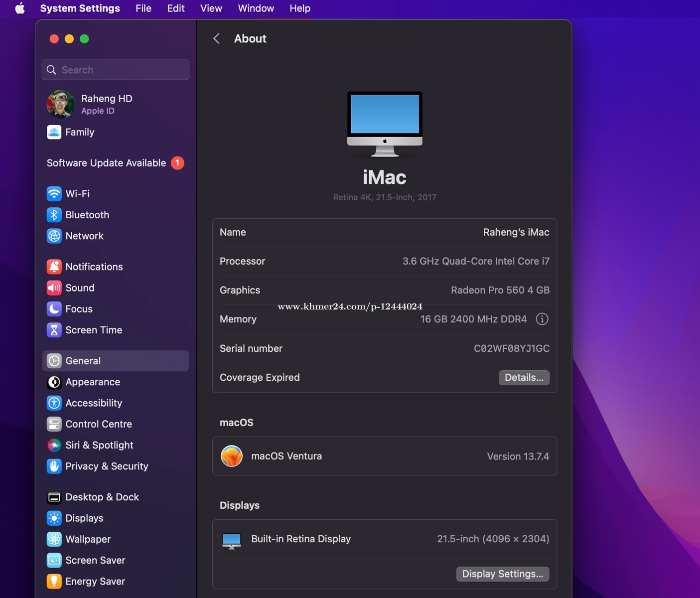This screenshot has width=700, height=598.
Task: Click the 3.6 GHz Quad-Core Intel Core i7 value
Action: pos(476,261)
